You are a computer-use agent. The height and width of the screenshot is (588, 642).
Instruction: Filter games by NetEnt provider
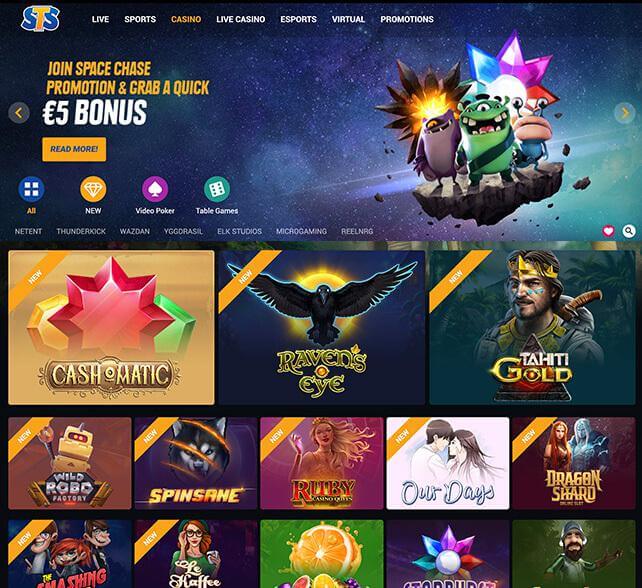[28, 231]
